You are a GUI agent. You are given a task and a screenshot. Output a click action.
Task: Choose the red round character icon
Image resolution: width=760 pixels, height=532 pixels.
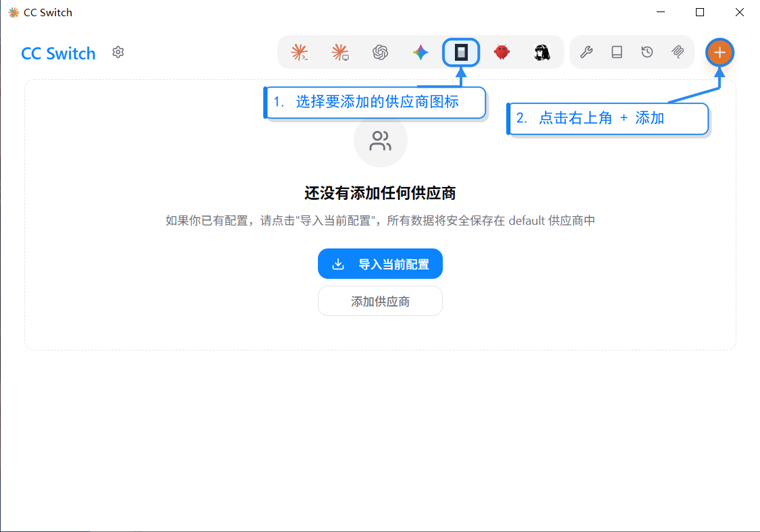click(501, 52)
